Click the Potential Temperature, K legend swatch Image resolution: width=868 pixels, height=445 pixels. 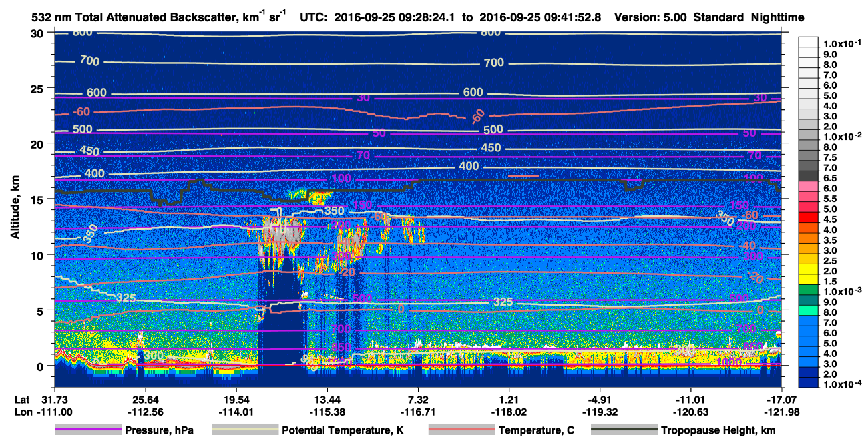pos(244,430)
